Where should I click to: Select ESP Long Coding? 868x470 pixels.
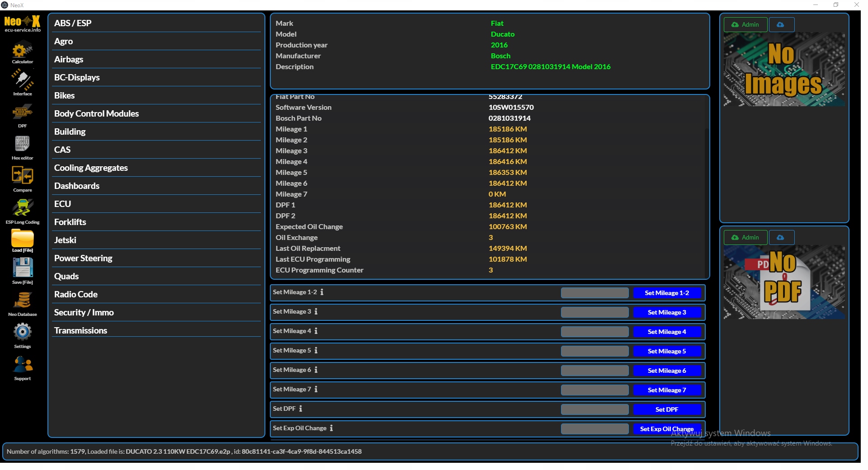click(x=22, y=209)
